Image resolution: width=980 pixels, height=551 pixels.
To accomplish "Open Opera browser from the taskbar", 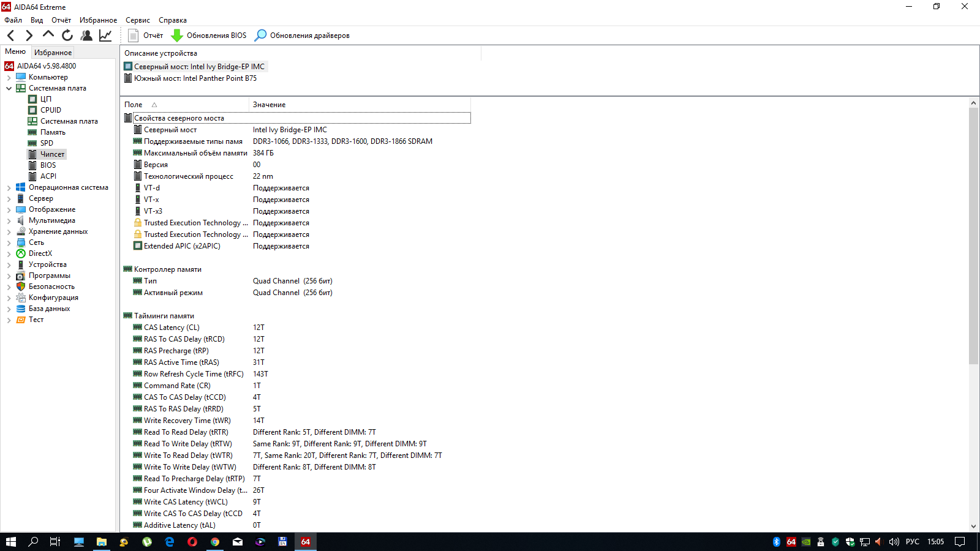I will (192, 542).
